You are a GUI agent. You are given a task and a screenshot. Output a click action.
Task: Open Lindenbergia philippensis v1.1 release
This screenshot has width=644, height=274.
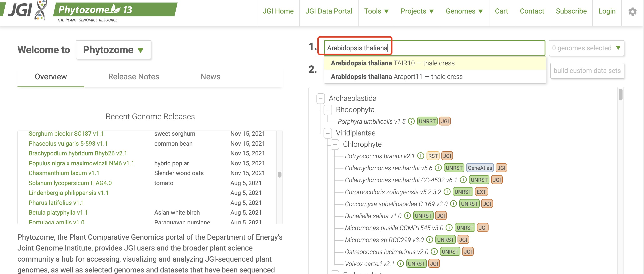68,193
